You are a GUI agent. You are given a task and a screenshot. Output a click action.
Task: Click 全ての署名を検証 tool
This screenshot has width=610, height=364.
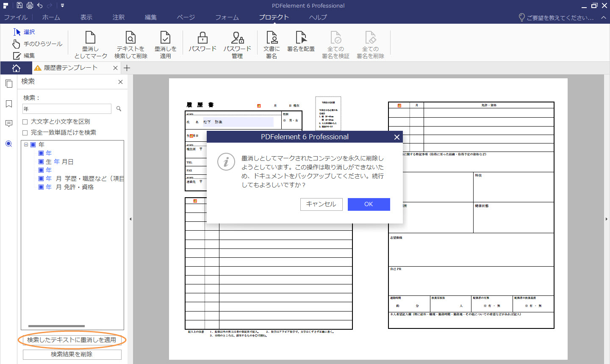point(335,45)
